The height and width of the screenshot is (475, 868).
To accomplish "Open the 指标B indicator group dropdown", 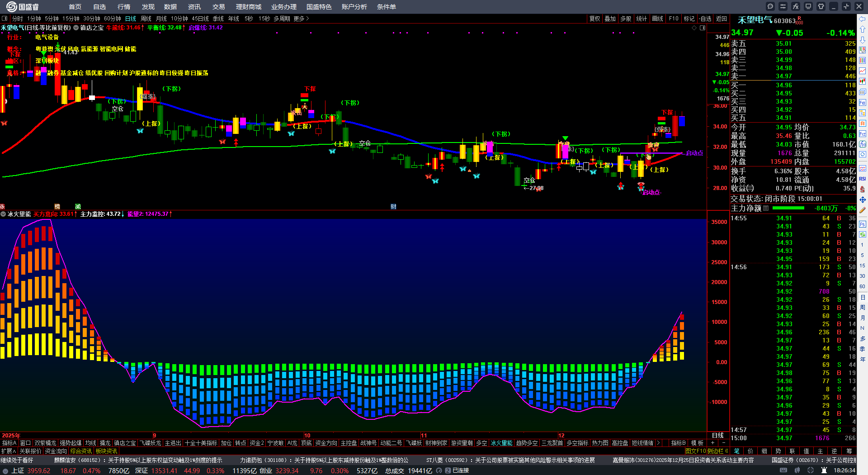I will tap(679, 443).
